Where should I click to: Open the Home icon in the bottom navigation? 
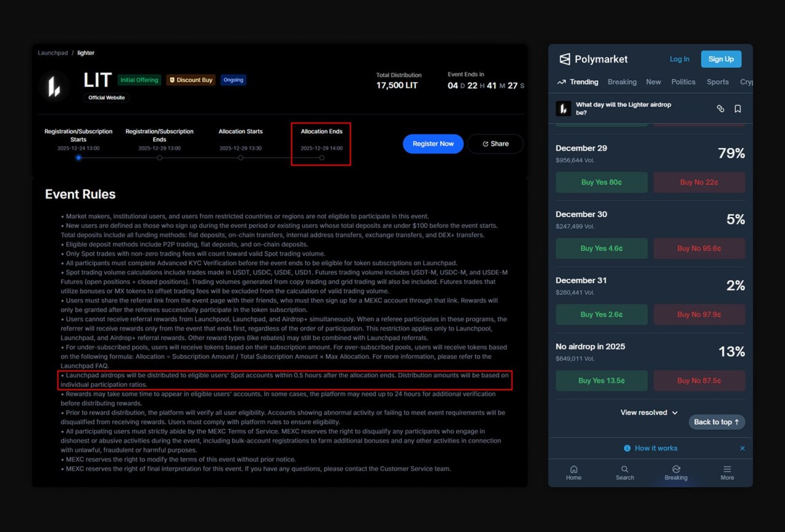pyautogui.click(x=573, y=473)
